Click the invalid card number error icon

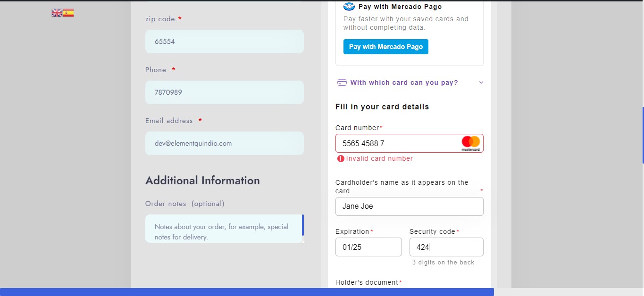coord(341,158)
